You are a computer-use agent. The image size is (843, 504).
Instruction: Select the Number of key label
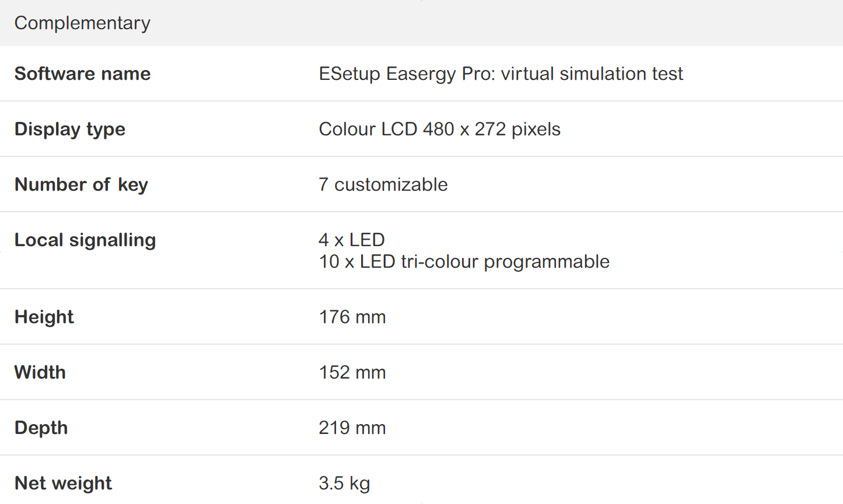[81, 185]
